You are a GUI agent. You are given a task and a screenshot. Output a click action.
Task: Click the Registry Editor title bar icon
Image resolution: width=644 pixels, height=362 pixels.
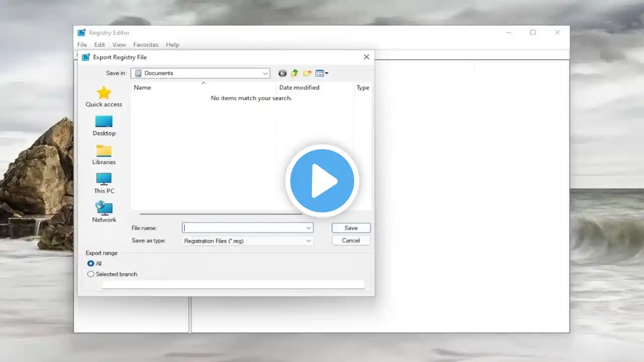point(82,33)
